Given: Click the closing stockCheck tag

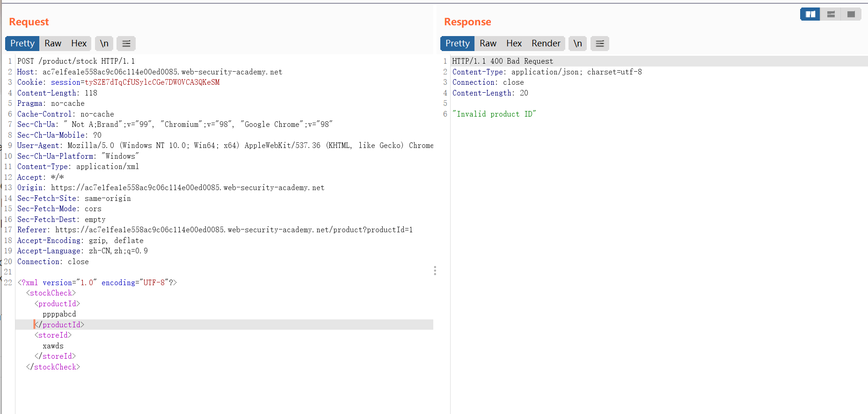Looking at the screenshot, I should pos(53,367).
